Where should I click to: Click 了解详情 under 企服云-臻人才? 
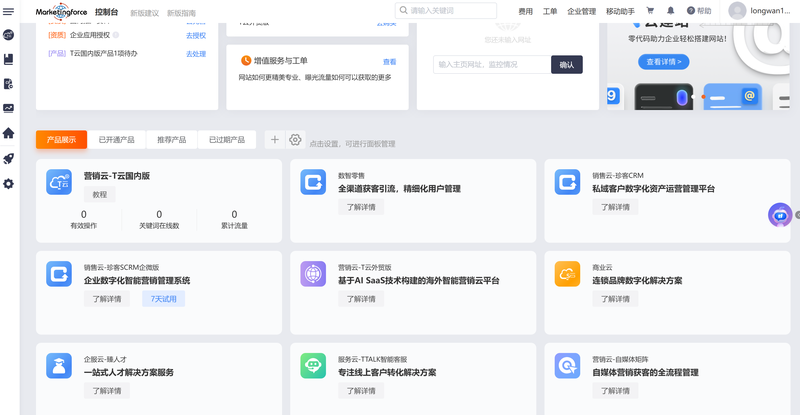pos(107,390)
